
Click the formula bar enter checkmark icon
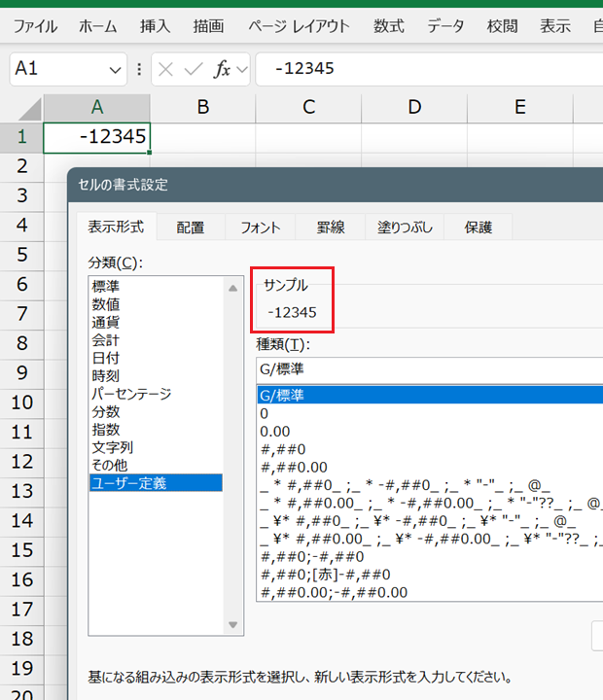(x=194, y=69)
